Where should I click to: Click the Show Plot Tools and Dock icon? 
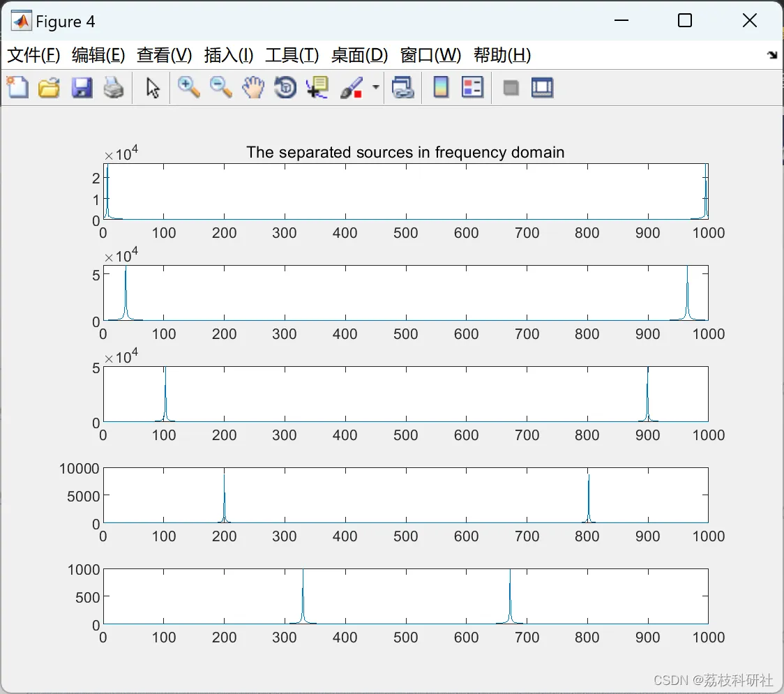tap(542, 87)
